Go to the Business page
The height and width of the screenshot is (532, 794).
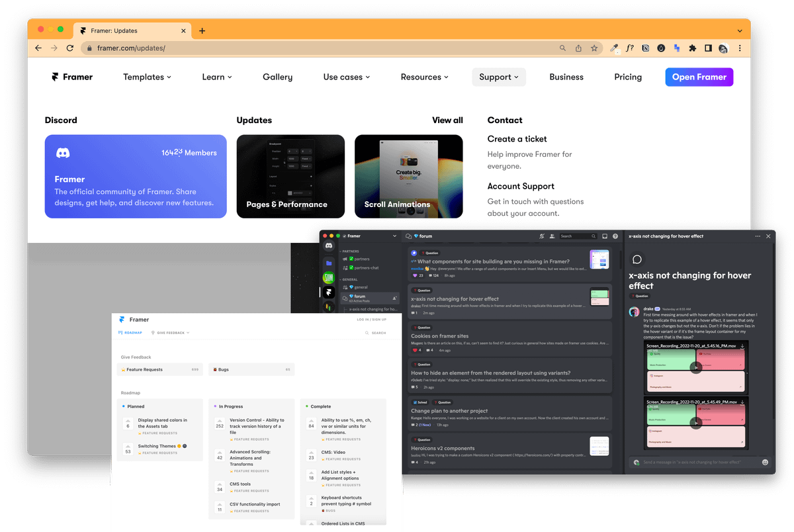(566, 77)
